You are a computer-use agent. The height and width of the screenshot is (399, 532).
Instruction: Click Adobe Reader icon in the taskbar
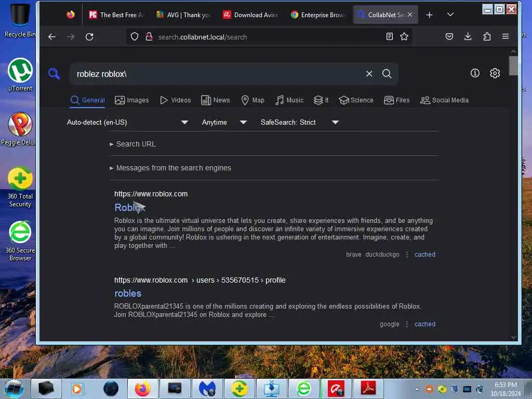368,389
